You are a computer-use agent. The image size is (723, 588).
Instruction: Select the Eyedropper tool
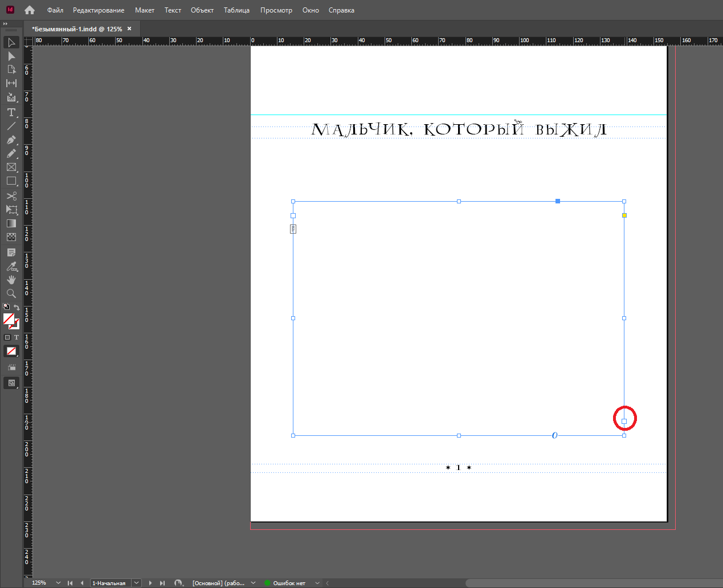(x=11, y=266)
